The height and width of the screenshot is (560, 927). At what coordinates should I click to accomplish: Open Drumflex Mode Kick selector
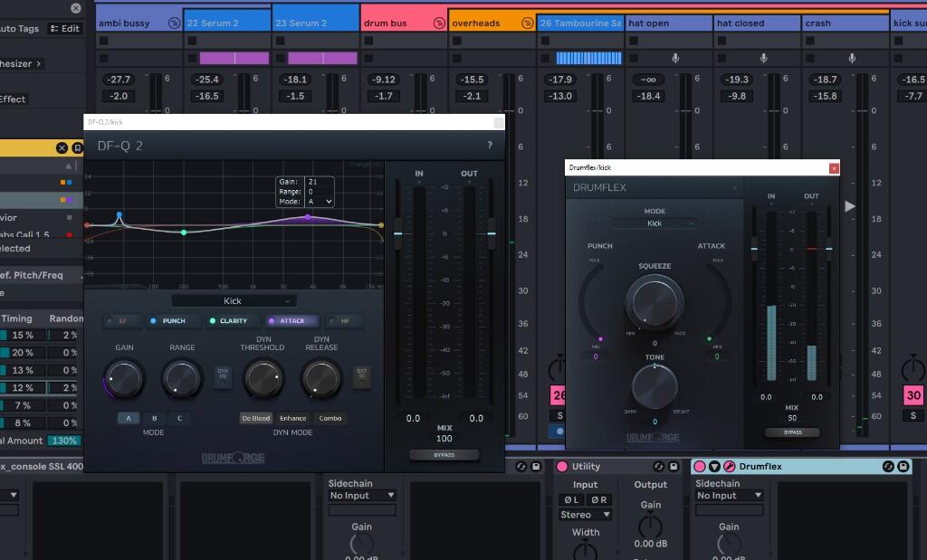[654, 223]
